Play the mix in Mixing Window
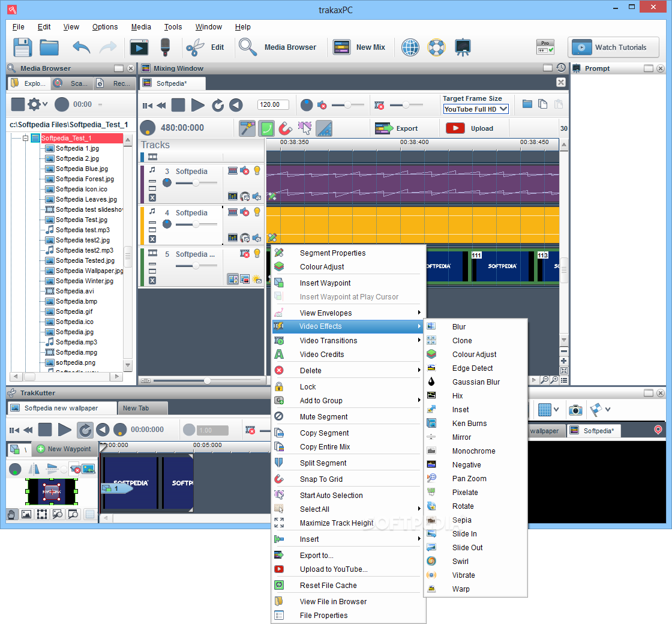The width and height of the screenshot is (672, 624). tap(197, 105)
